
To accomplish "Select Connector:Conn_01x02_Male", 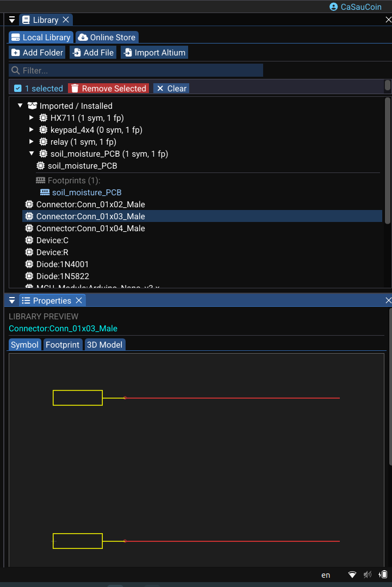I will 90,205.
